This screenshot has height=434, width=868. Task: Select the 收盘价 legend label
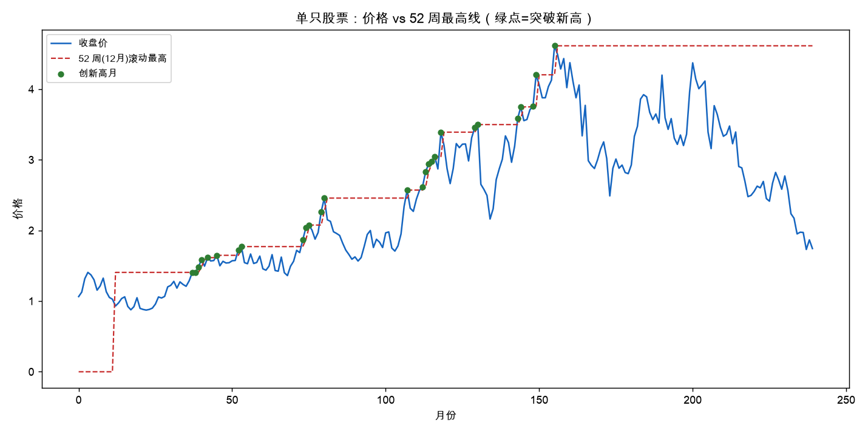92,43
